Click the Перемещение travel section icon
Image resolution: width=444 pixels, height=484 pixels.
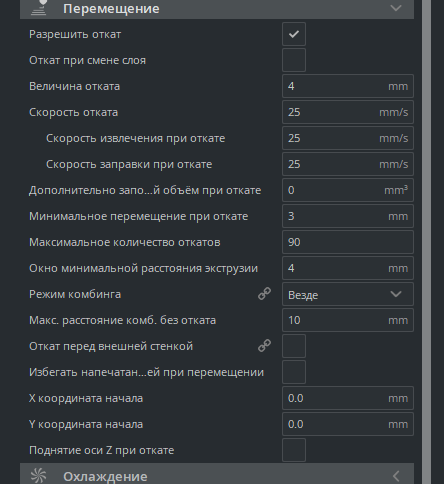(x=39, y=7)
